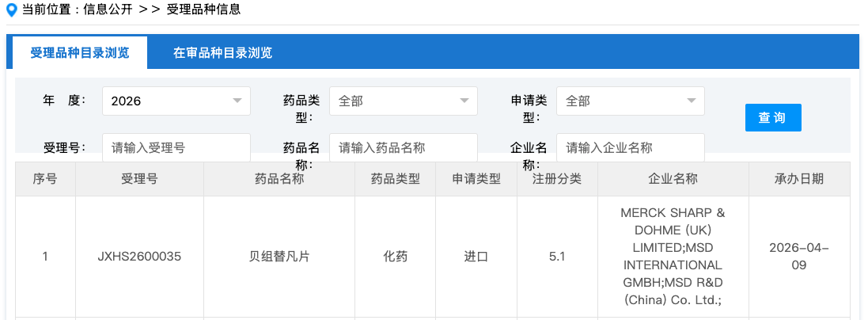The image size is (868, 320).
Task: Click the 受理品种信息 breadcrumb text
Action: (203, 10)
